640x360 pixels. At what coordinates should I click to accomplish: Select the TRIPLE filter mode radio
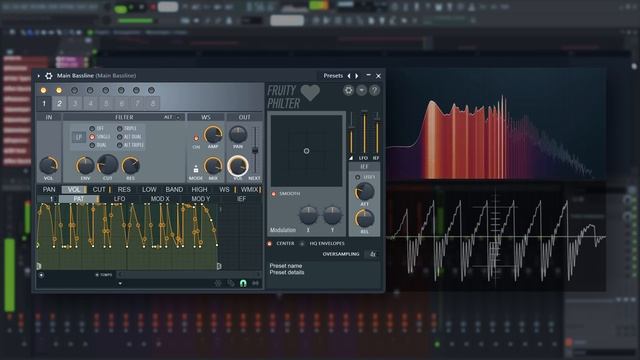pyautogui.click(x=120, y=129)
